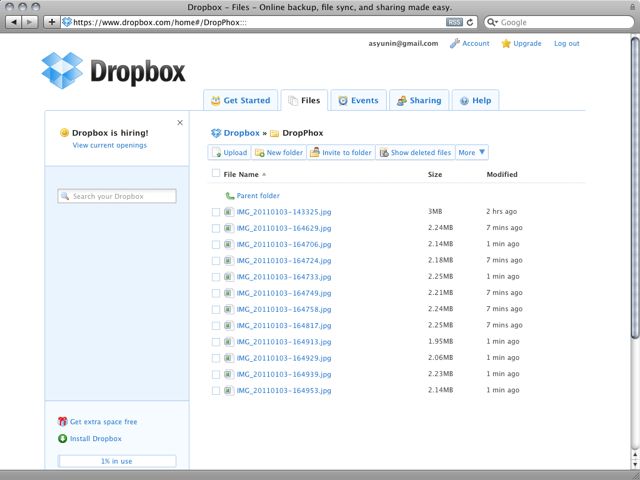Tick the checkbox for IMG_20110103-164724.jpg

[216, 261]
